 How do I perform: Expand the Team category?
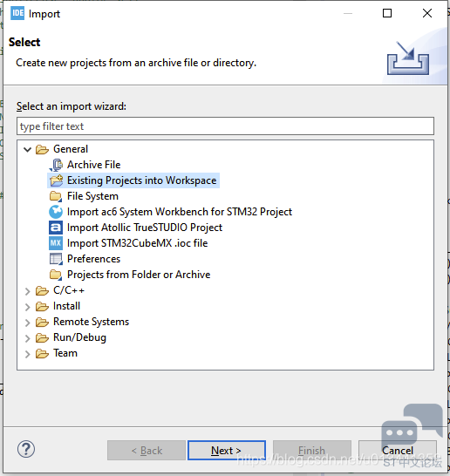coord(27,354)
